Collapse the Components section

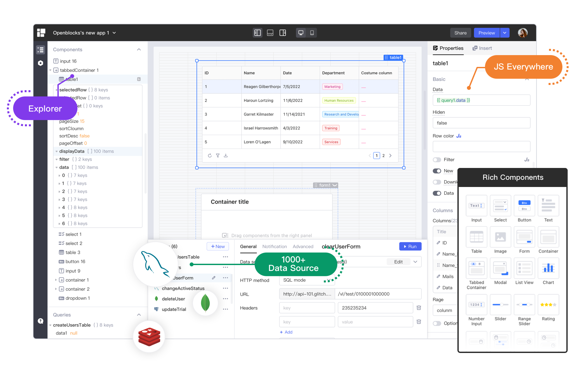coord(139,50)
